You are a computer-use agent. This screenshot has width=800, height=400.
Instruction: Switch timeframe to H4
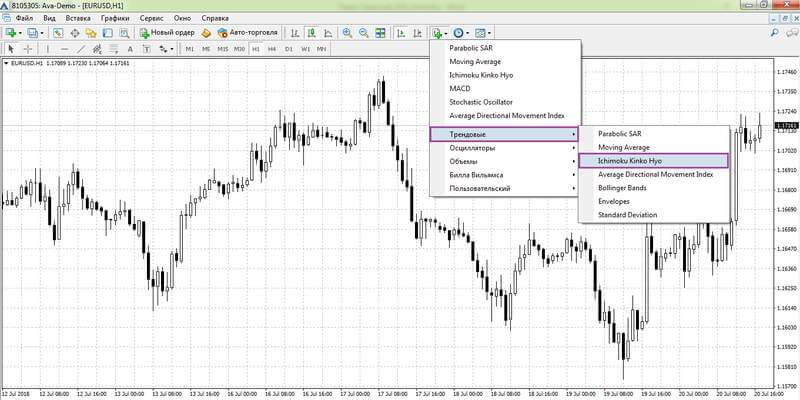pyautogui.click(x=272, y=49)
